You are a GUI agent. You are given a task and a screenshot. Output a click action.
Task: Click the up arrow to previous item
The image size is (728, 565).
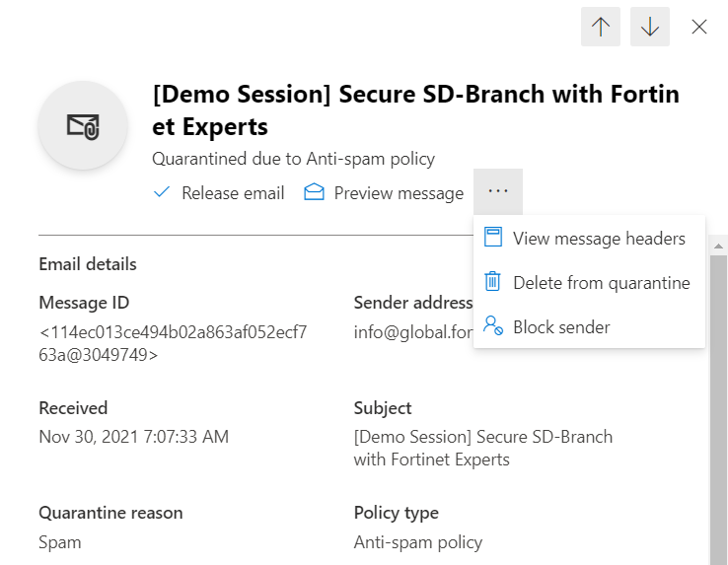point(601,27)
